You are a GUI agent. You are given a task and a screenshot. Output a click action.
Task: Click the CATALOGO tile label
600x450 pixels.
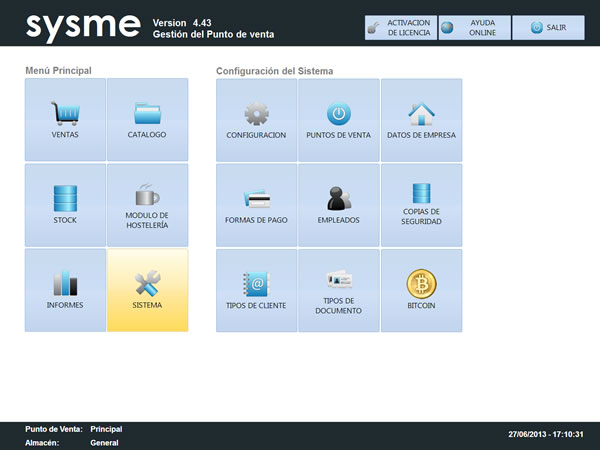tap(147, 135)
